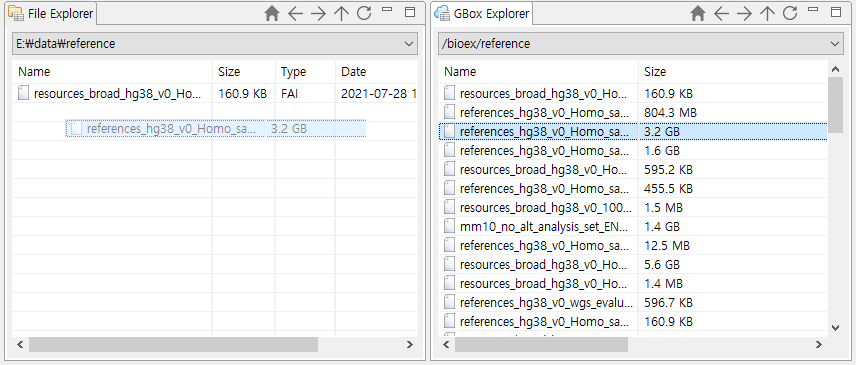Click GBox Explorer horizontal scrollbar right arrow
Viewport: 856px width, 365px height.
tap(818, 344)
